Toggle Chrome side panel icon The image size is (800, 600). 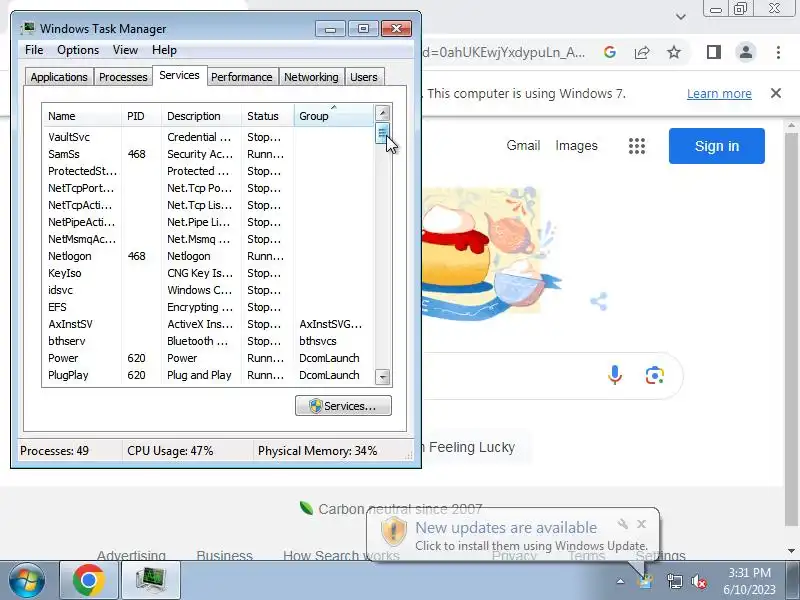(x=713, y=52)
